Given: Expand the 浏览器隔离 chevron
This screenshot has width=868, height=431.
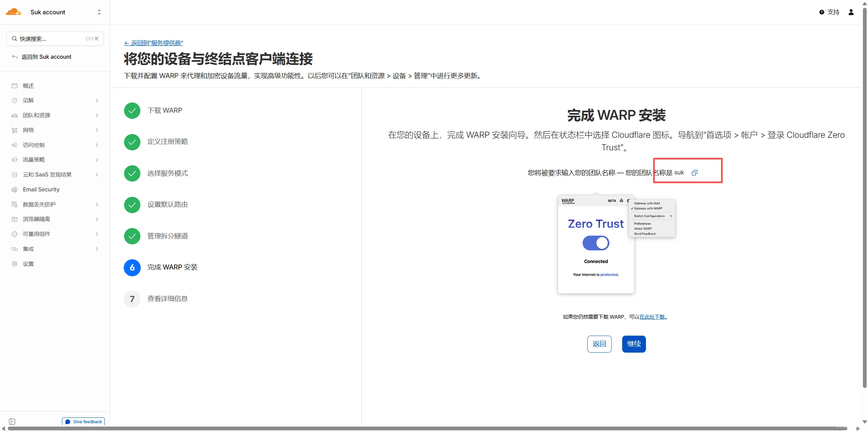Looking at the screenshot, I should point(97,219).
